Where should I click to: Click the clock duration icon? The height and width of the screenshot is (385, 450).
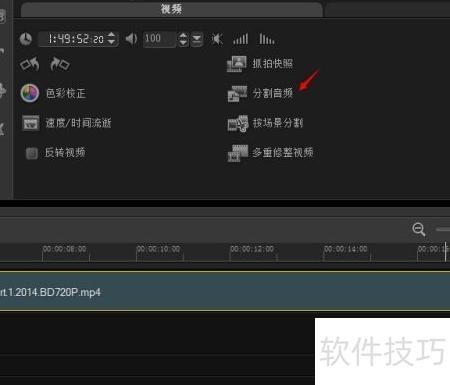click(x=26, y=39)
